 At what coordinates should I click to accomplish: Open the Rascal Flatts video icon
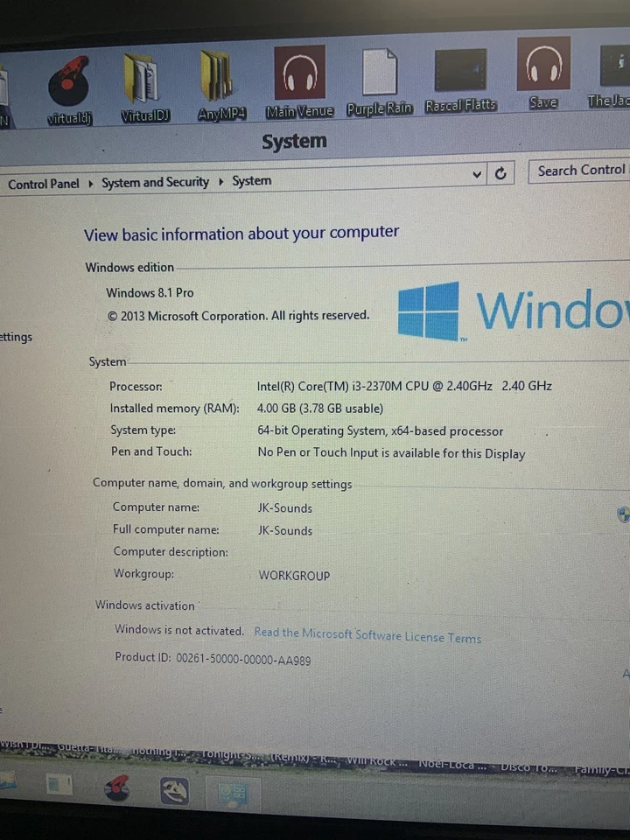461,80
